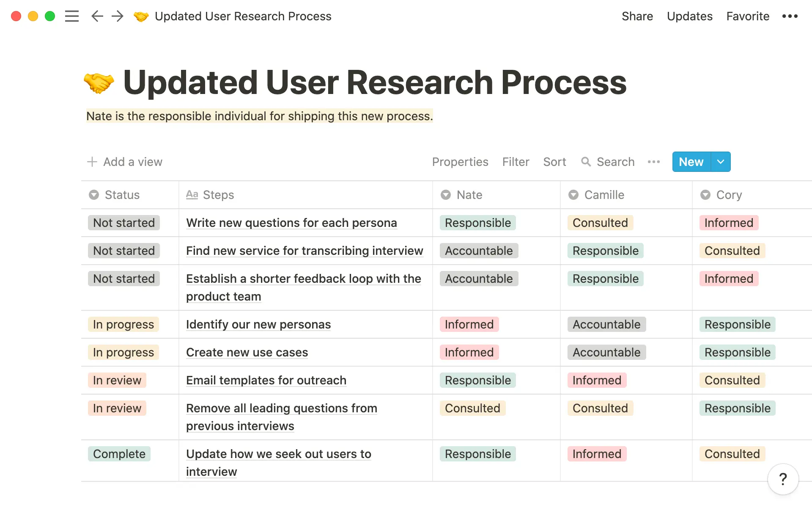
Task: Open help with the question mark icon
Action: click(783, 479)
